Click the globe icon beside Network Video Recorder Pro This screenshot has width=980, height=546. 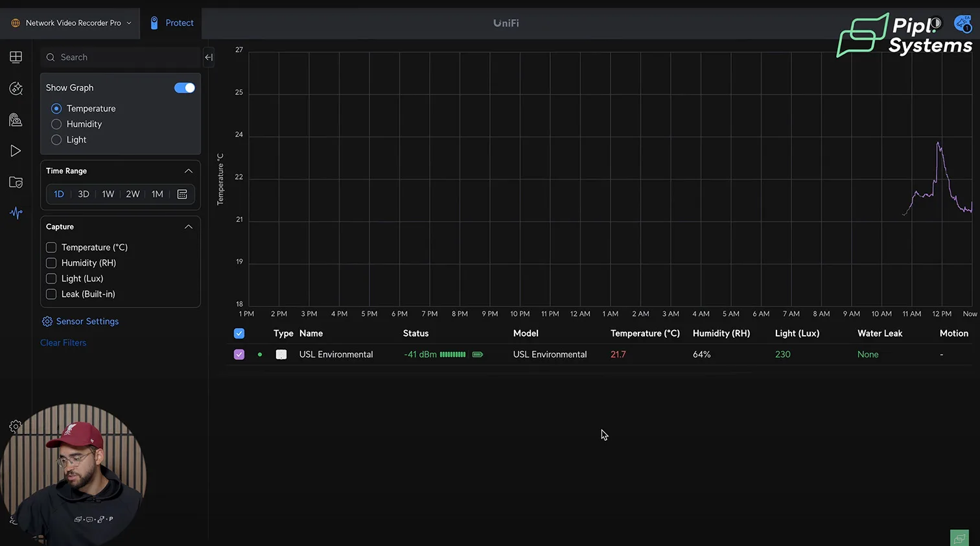(x=16, y=23)
